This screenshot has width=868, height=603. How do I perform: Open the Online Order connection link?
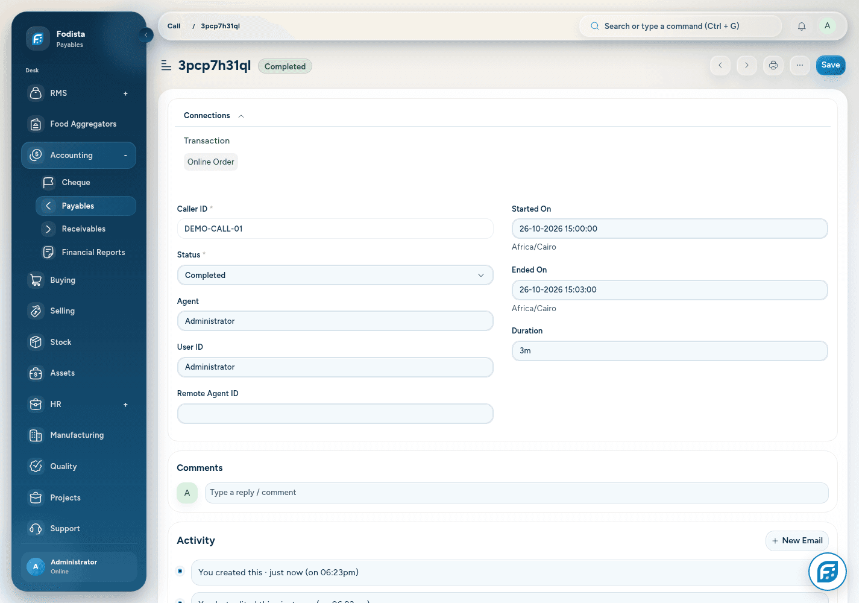(211, 162)
